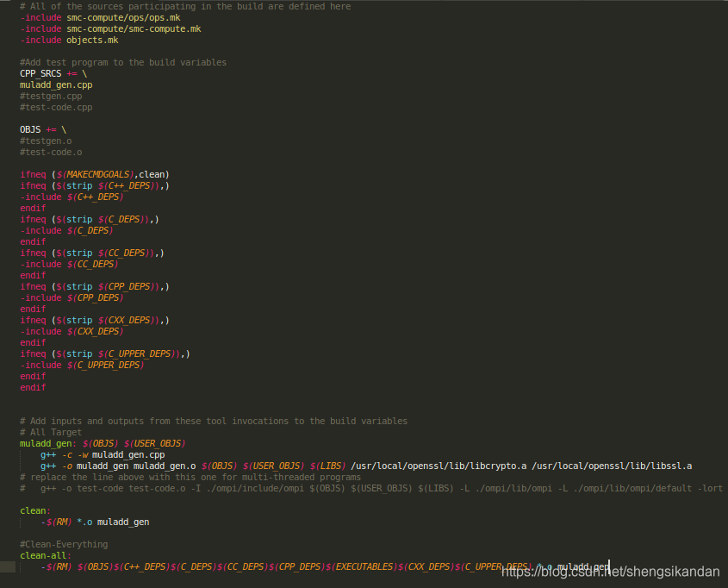The image size is (728, 588).
Task: Click 'ifneq ($(strip $(CC_DEPS)),)' line
Action: point(92,253)
